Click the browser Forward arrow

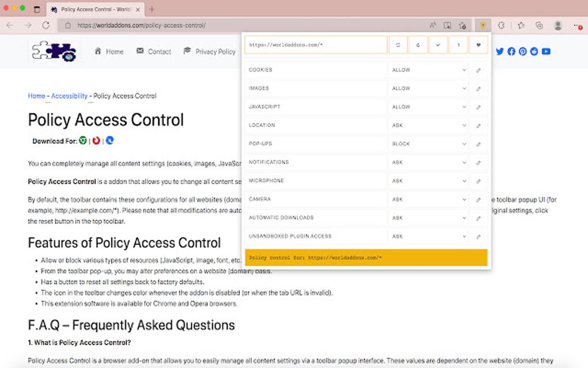pos(28,25)
